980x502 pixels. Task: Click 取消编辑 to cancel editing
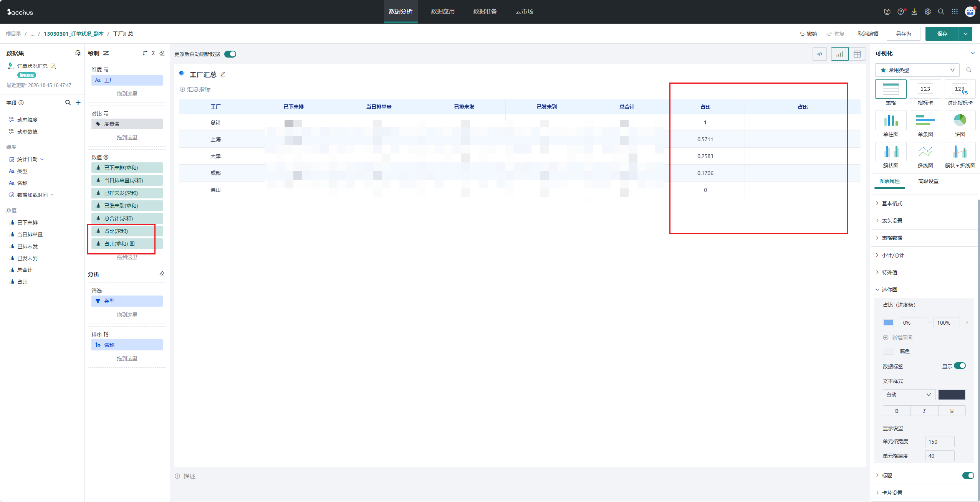coord(868,34)
